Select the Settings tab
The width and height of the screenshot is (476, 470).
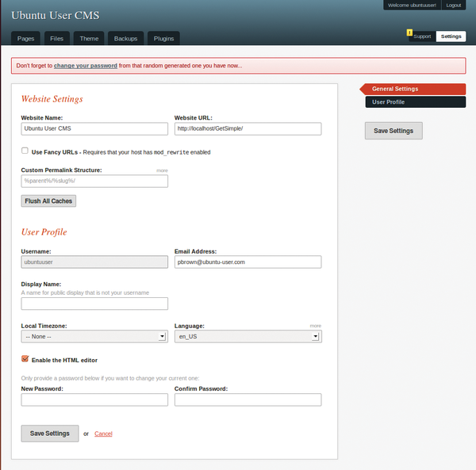click(x=451, y=36)
